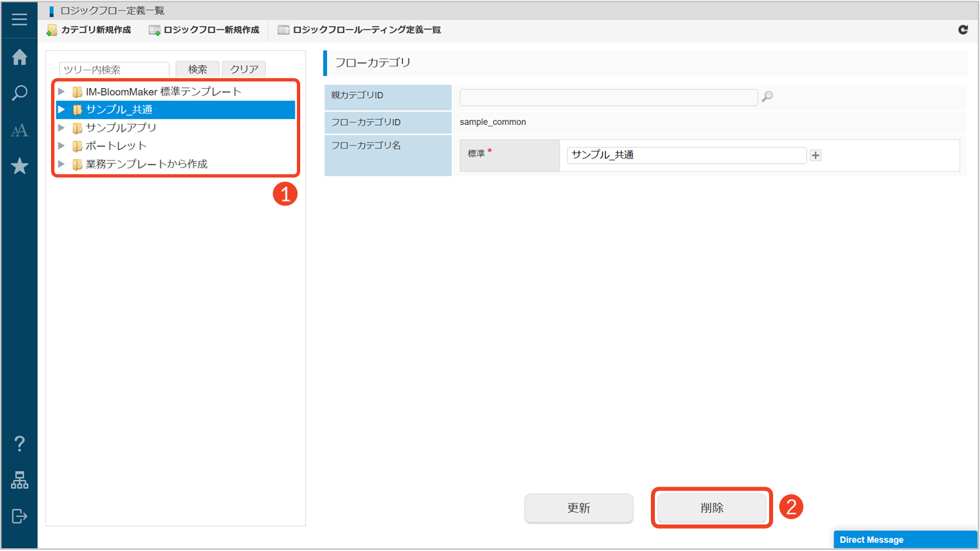Refresh the page with reload icon
Viewport: 980px width, 551px height.
(x=963, y=30)
